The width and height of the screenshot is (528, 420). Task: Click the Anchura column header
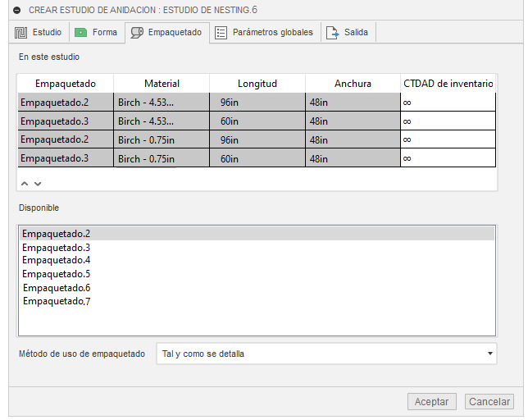pos(353,84)
